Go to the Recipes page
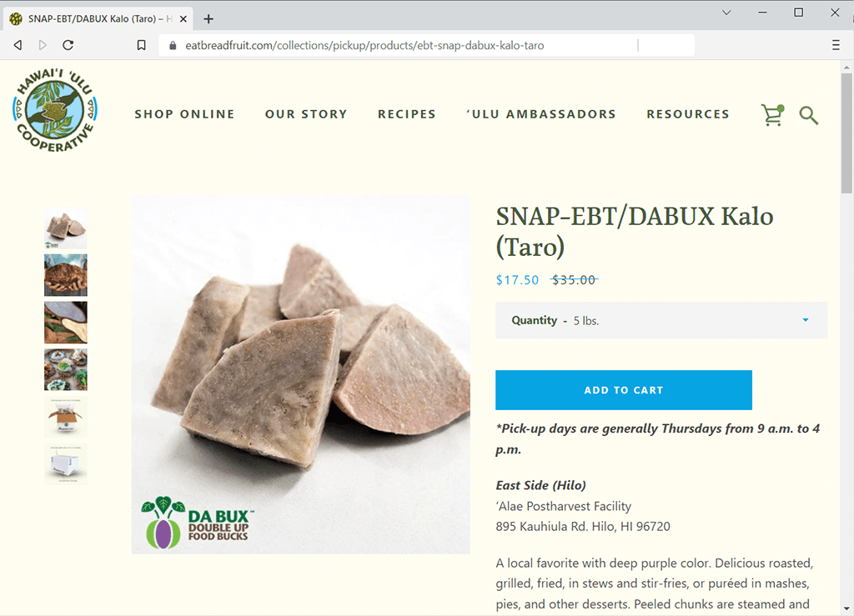854x616 pixels. (x=407, y=114)
